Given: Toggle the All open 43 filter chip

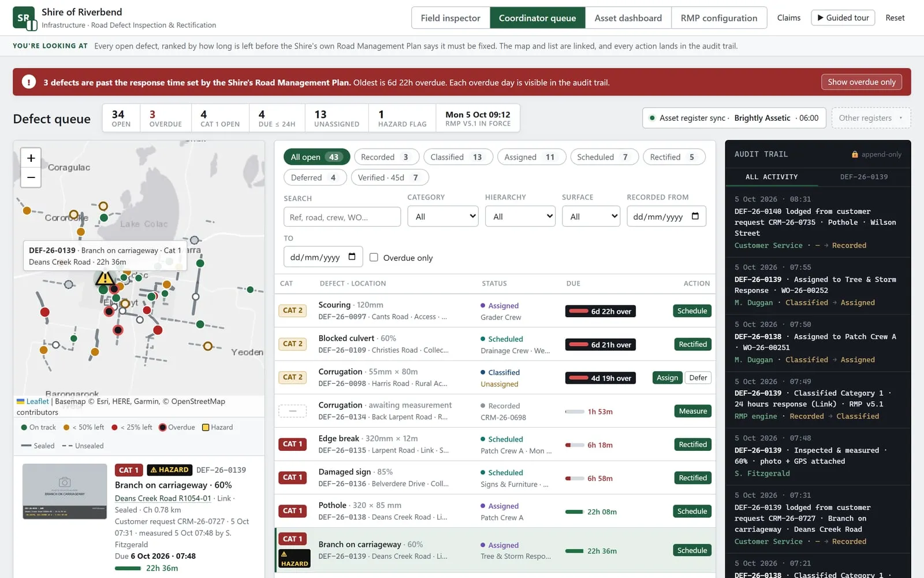Looking at the screenshot, I should tap(316, 157).
